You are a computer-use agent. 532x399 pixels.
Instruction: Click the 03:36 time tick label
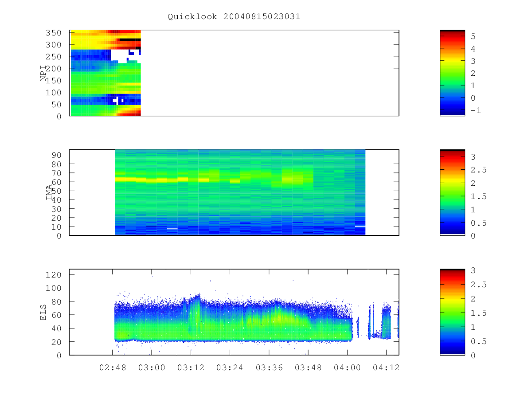(269, 368)
